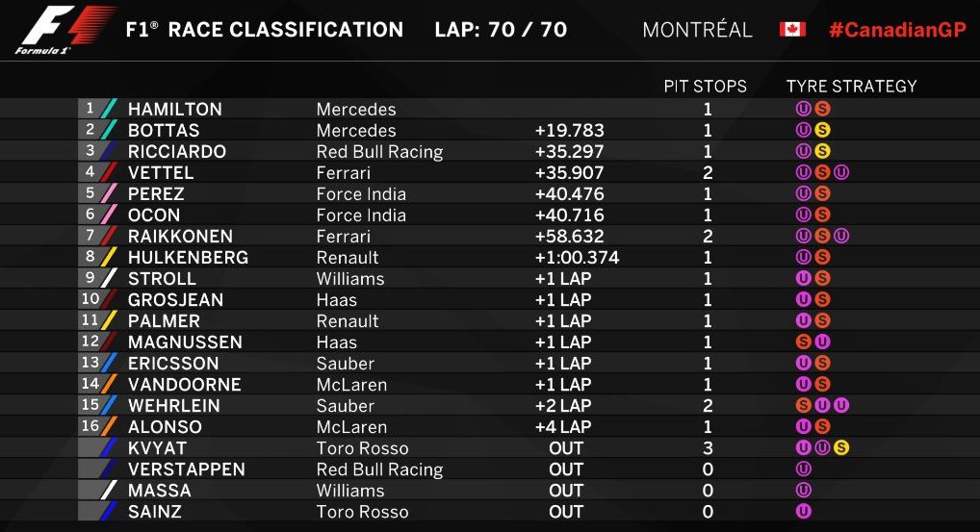This screenshot has height=532, width=980.
Task: Select the TYRE STRATEGY column header
Action: pos(851,87)
